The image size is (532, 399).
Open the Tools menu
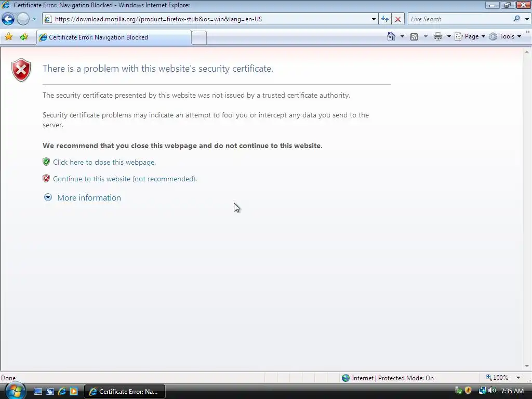click(505, 36)
